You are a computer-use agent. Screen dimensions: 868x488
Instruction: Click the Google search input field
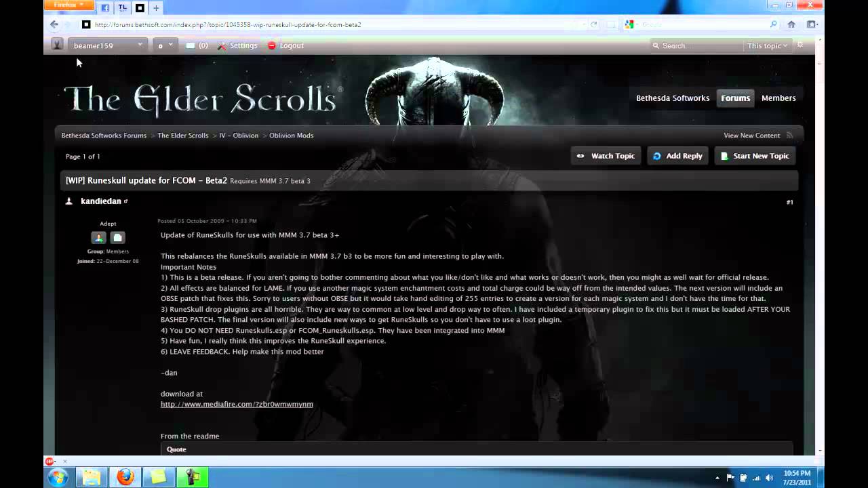[704, 24]
